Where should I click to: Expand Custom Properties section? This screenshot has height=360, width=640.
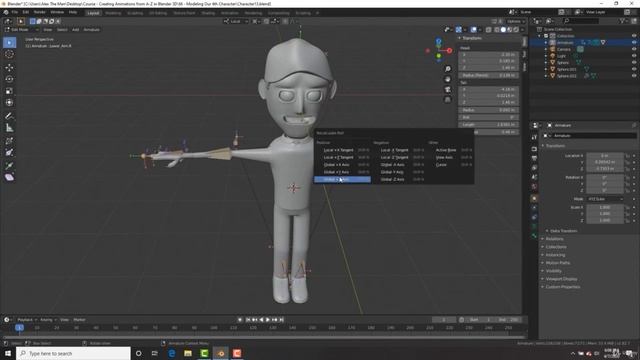[562, 287]
